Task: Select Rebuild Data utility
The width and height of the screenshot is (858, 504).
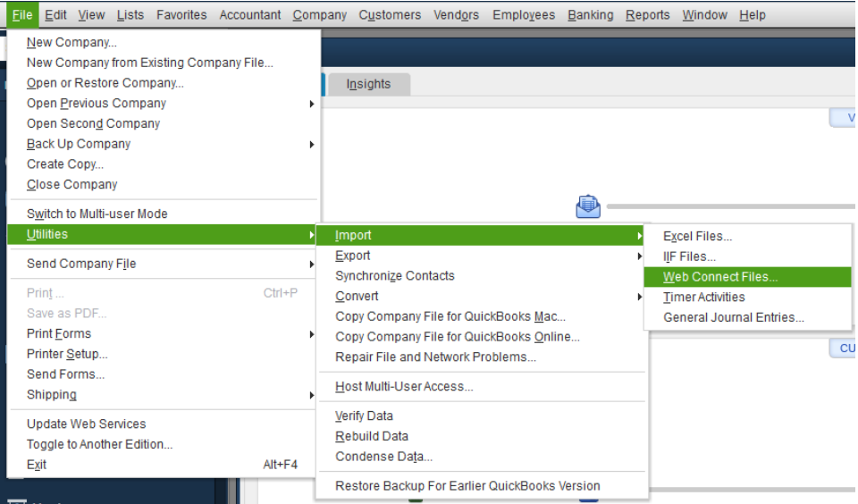Action: tap(482, 436)
